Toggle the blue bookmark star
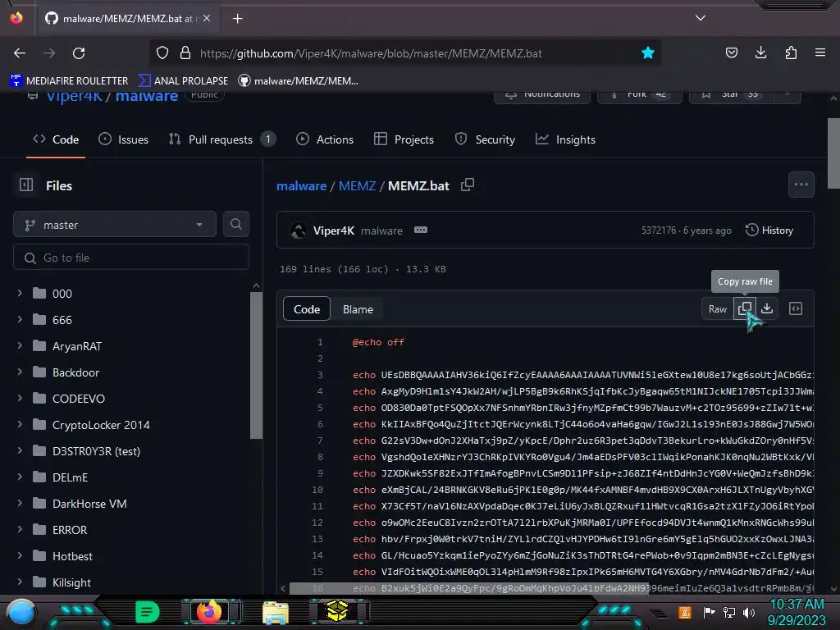Image resolution: width=840 pixels, height=630 pixels. coord(648,53)
